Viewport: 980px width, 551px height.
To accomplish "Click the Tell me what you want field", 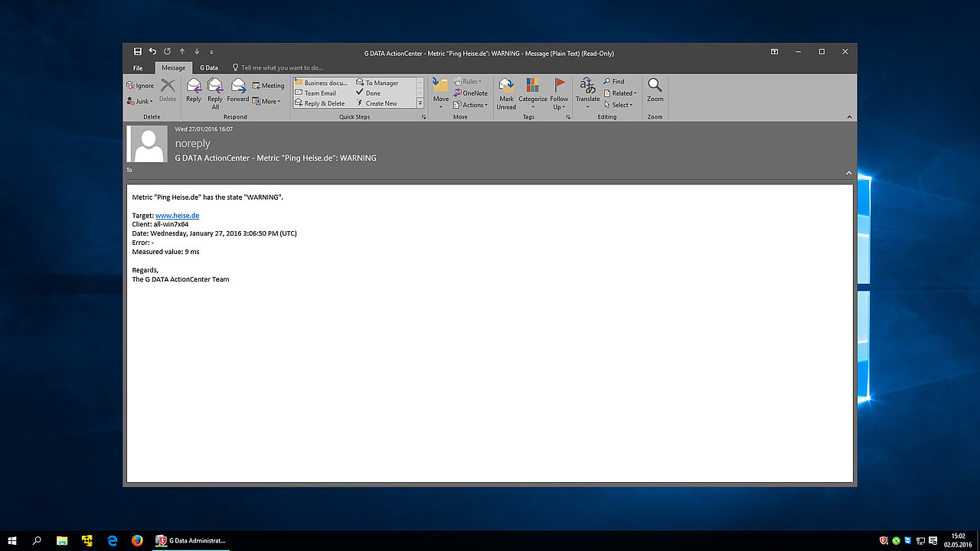I will pyautogui.click(x=282, y=68).
